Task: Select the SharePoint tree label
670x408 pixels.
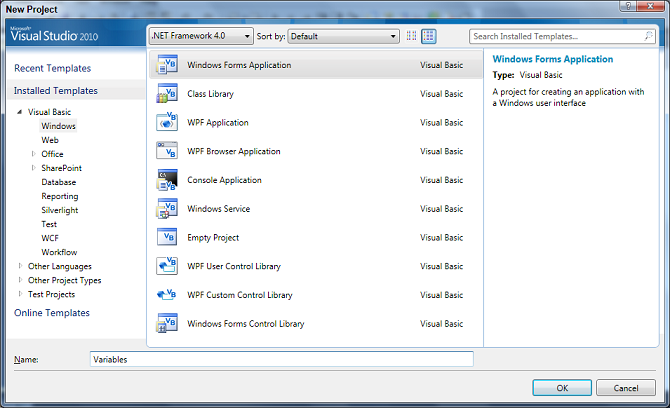Action: [x=62, y=168]
